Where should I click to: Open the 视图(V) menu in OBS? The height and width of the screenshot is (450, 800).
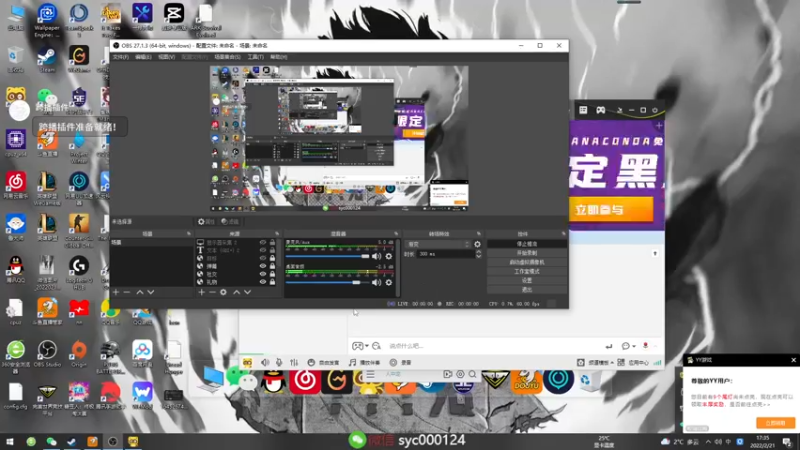pos(166,57)
